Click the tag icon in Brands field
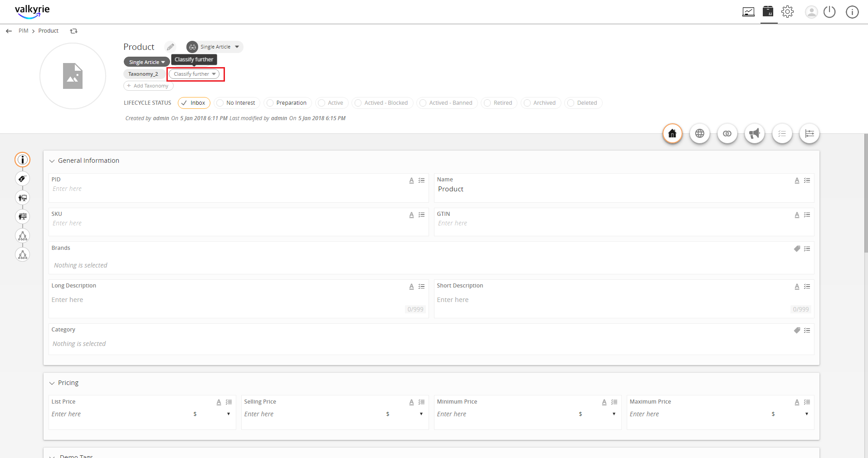 click(x=797, y=248)
